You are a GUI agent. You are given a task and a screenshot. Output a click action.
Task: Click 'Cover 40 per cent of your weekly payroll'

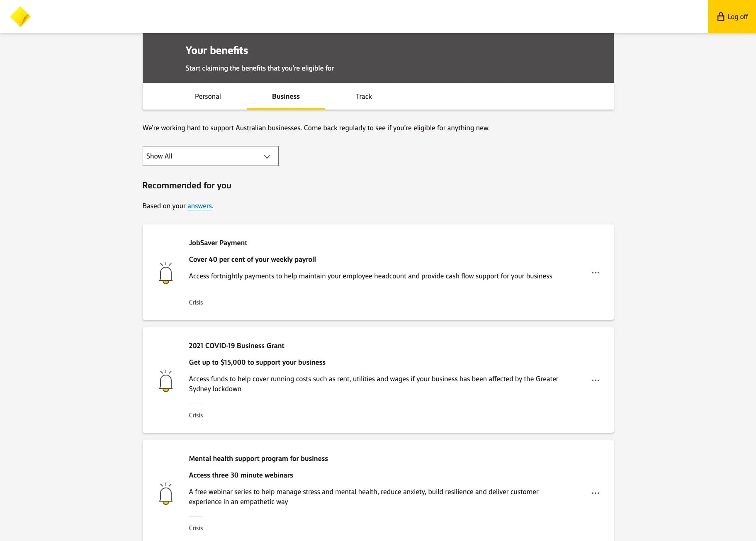pyautogui.click(x=252, y=259)
